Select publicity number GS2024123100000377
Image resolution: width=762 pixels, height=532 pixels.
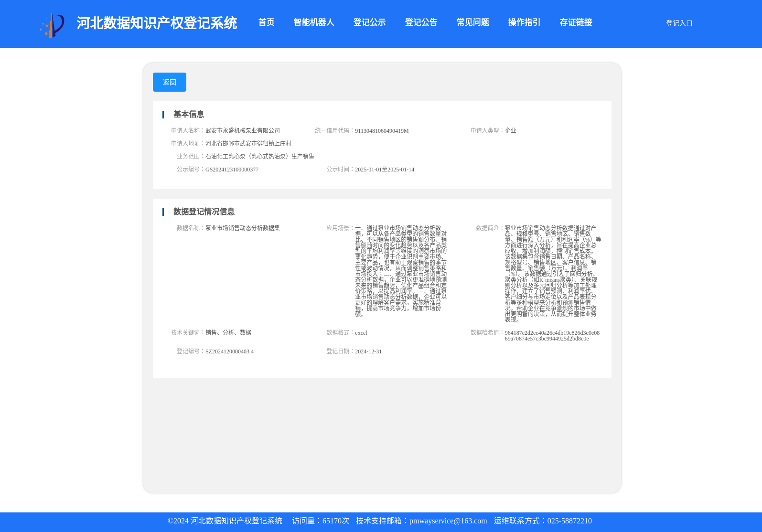(232, 170)
